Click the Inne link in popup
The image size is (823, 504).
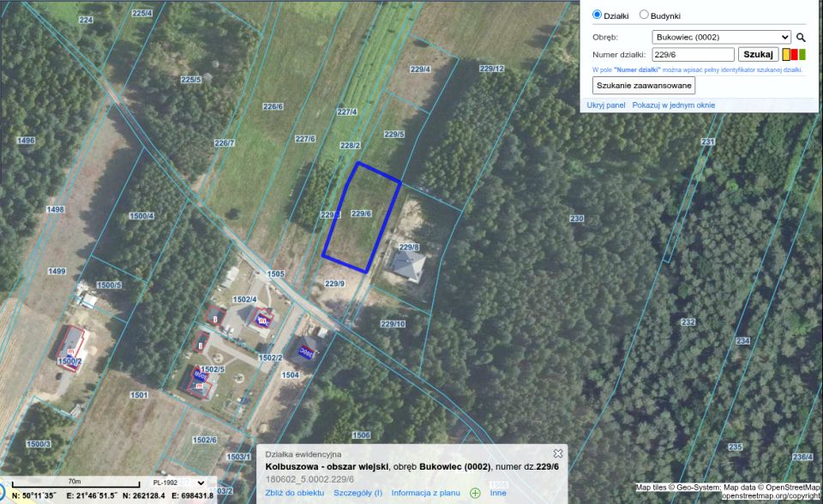pos(498,493)
